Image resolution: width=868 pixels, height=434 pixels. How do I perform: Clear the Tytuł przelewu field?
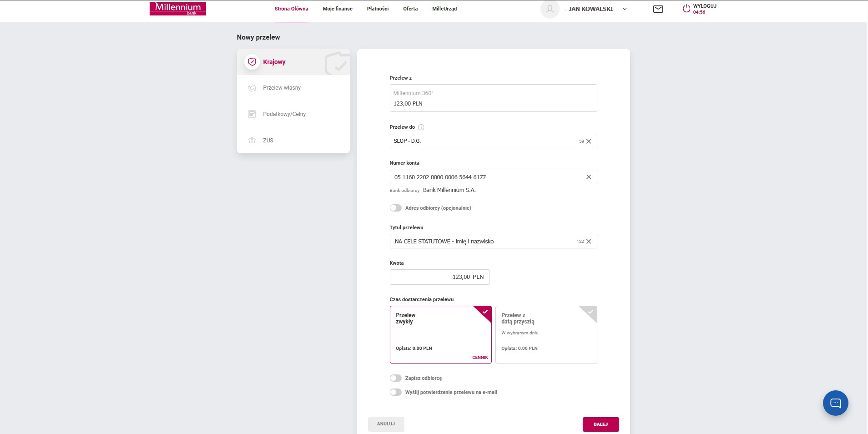click(x=589, y=242)
